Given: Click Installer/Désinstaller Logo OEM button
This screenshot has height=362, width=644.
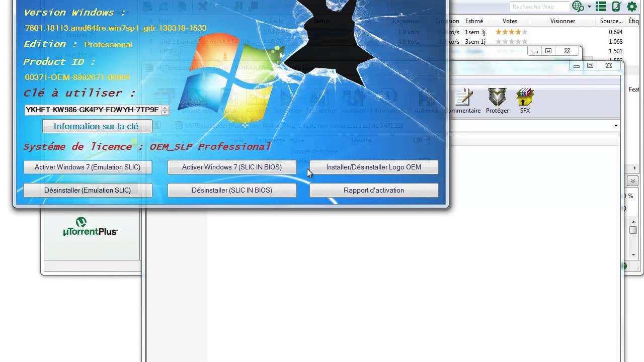Looking at the screenshot, I should click(374, 167).
